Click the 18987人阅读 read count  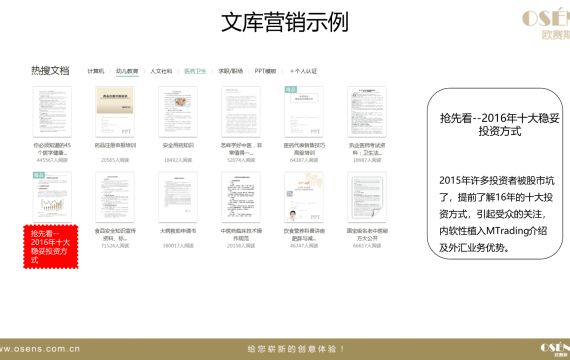[x=367, y=160]
